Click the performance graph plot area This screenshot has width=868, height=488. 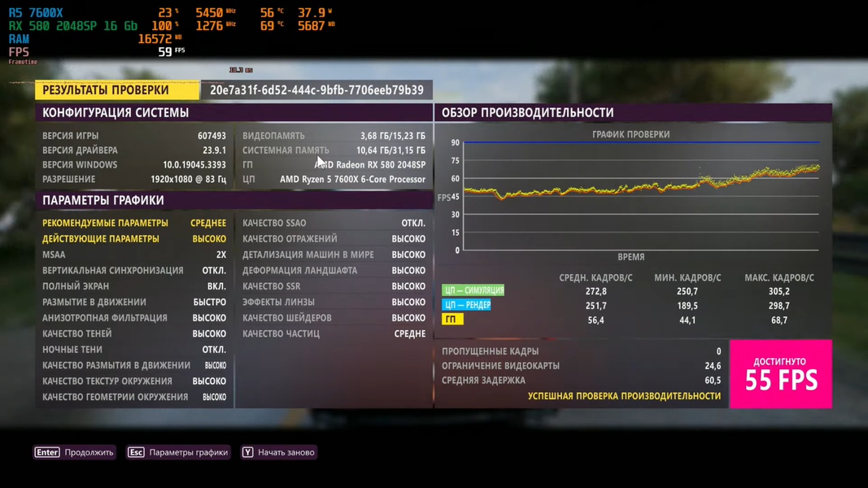[641, 196]
